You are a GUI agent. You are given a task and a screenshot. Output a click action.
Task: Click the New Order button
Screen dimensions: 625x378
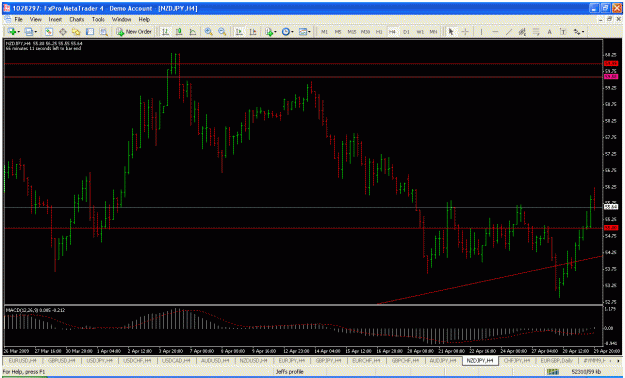(x=134, y=32)
